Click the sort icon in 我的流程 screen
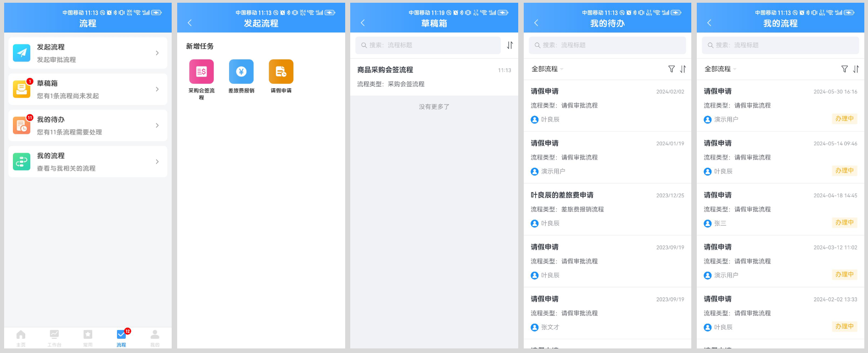868x353 pixels. coord(856,69)
